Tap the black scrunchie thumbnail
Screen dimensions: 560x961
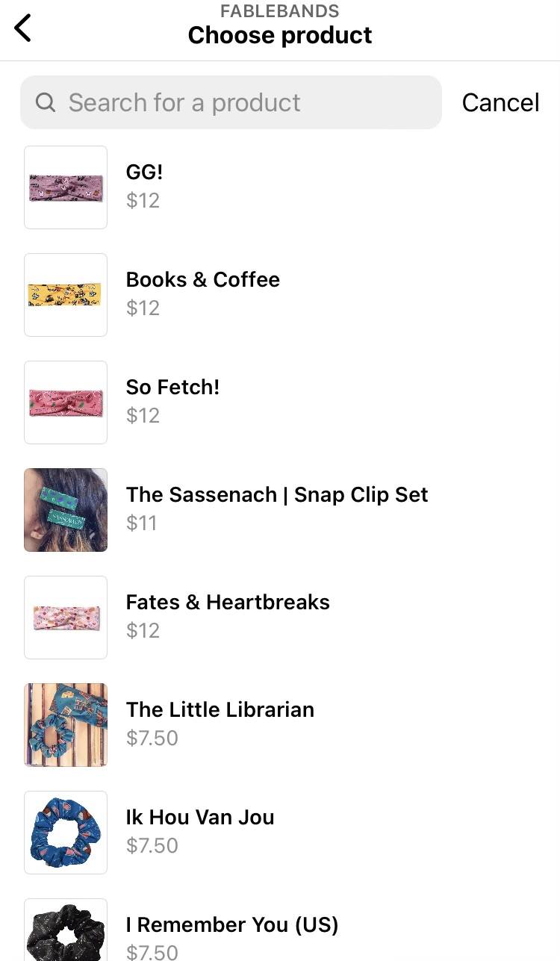pyautogui.click(x=66, y=932)
